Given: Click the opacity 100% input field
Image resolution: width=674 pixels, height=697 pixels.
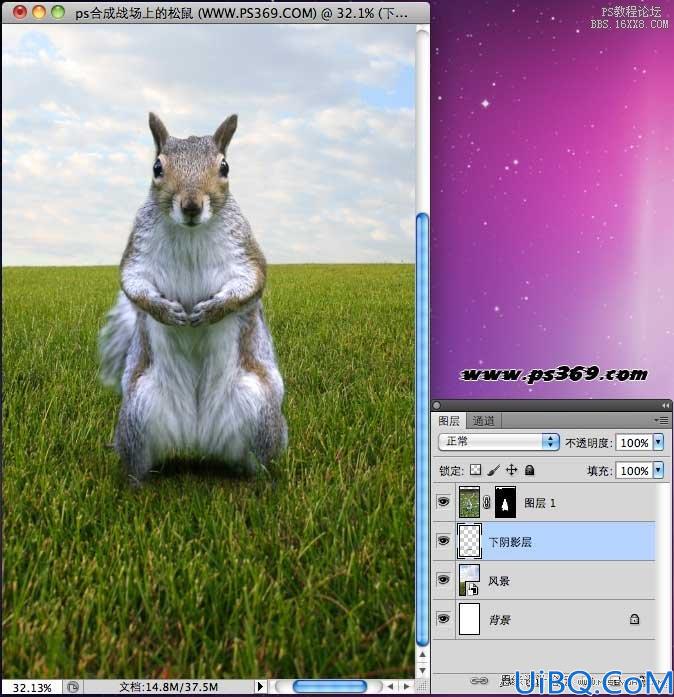Looking at the screenshot, I should click(x=634, y=443).
